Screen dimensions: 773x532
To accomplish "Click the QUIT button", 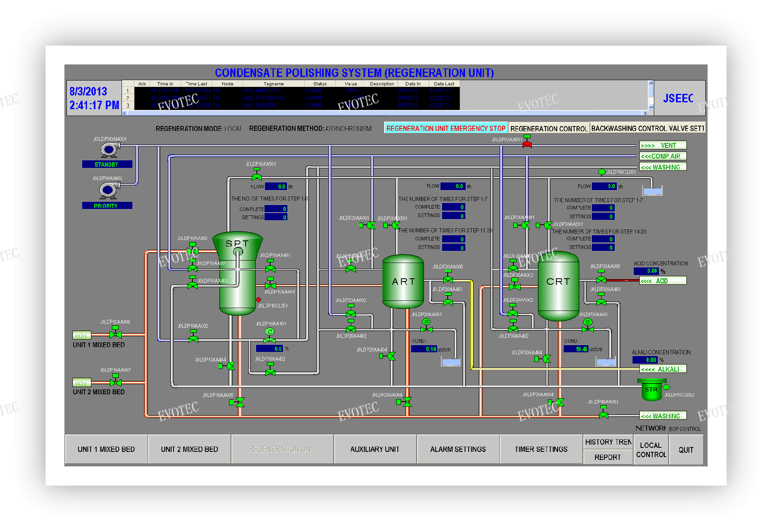I will pyautogui.click(x=686, y=450).
